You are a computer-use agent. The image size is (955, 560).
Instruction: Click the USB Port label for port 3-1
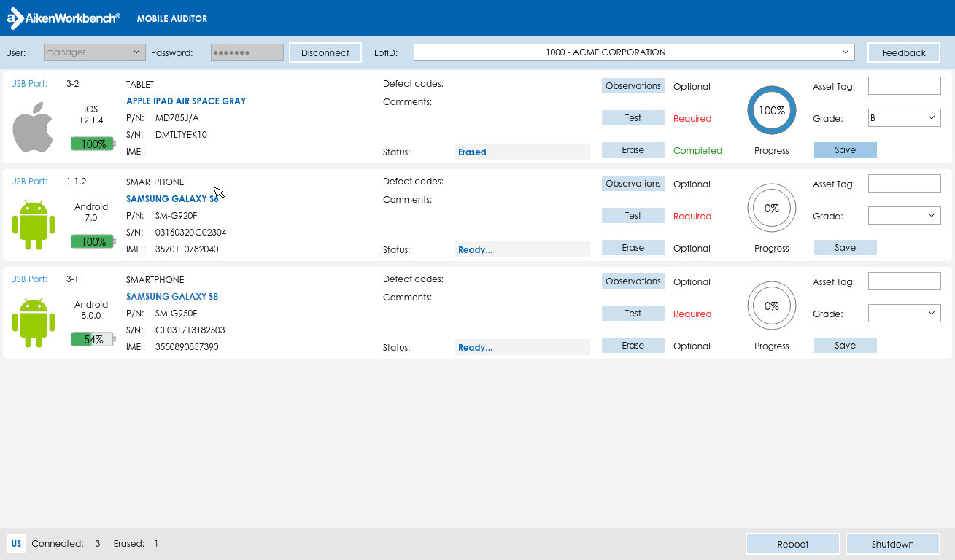click(29, 279)
